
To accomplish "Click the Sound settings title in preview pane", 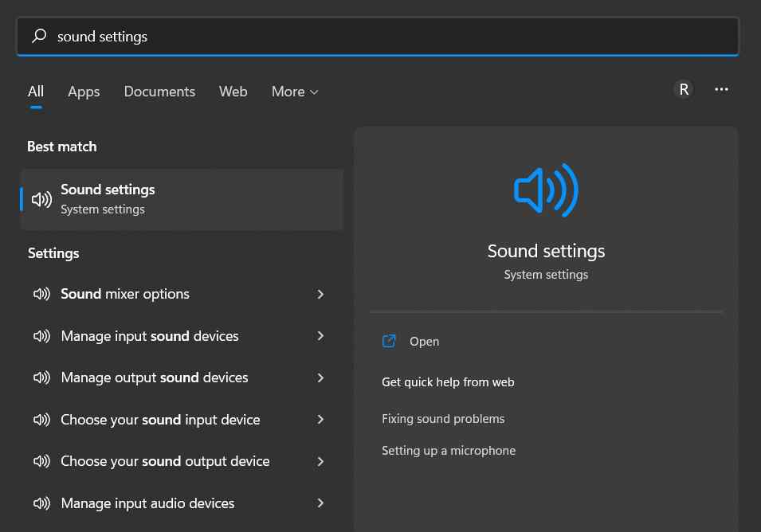I will point(546,251).
